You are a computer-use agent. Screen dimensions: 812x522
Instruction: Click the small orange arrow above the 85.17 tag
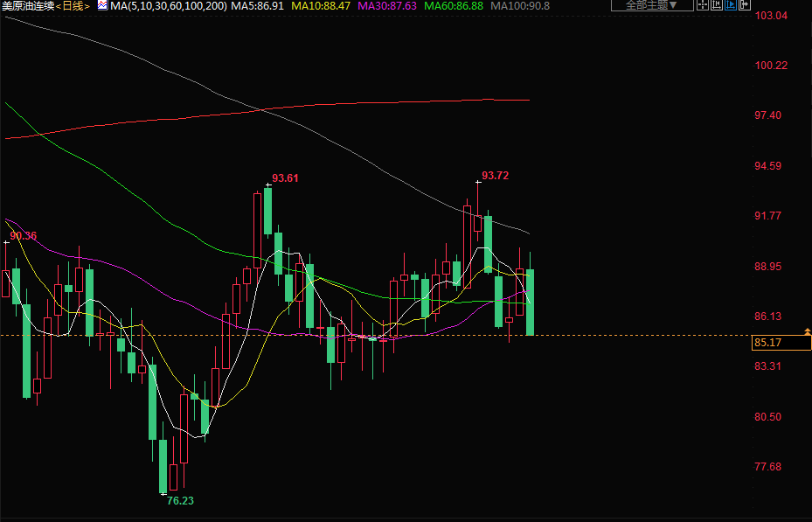click(x=808, y=331)
